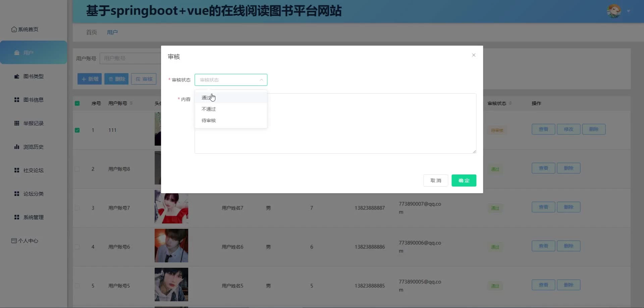Check the checkbox for 用户账号6 row
The image size is (644, 308).
(x=77, y=247)
